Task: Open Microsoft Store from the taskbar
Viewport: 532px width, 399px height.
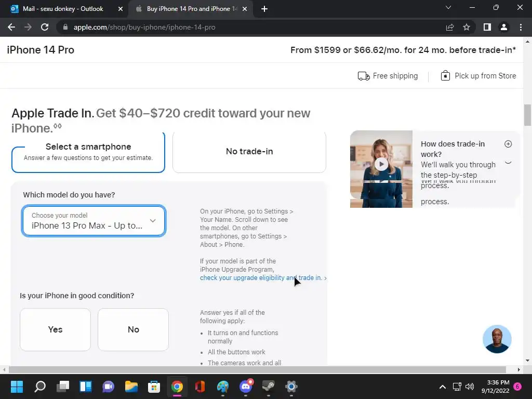Action: (x=154, y=387)
